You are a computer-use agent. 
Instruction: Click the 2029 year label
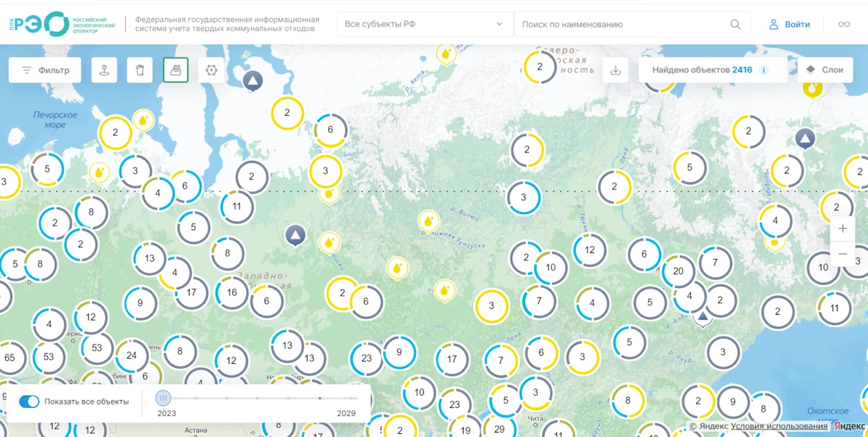pos(347,414)
